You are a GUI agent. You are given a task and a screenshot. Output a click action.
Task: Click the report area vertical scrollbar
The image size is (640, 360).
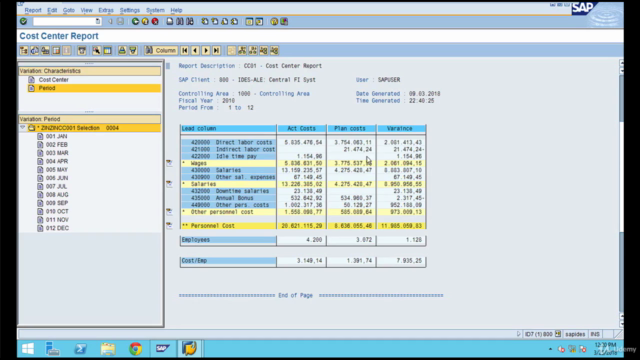click(621, 194)
